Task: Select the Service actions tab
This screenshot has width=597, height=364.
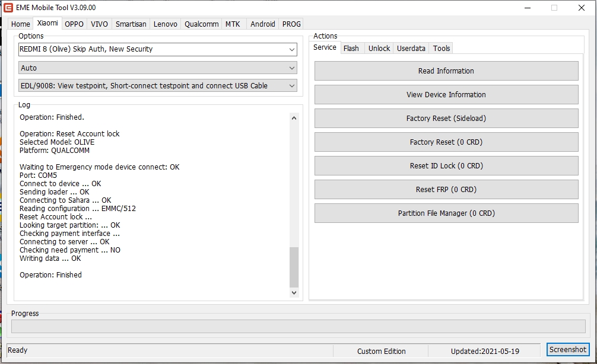Action: coord(325,47)
